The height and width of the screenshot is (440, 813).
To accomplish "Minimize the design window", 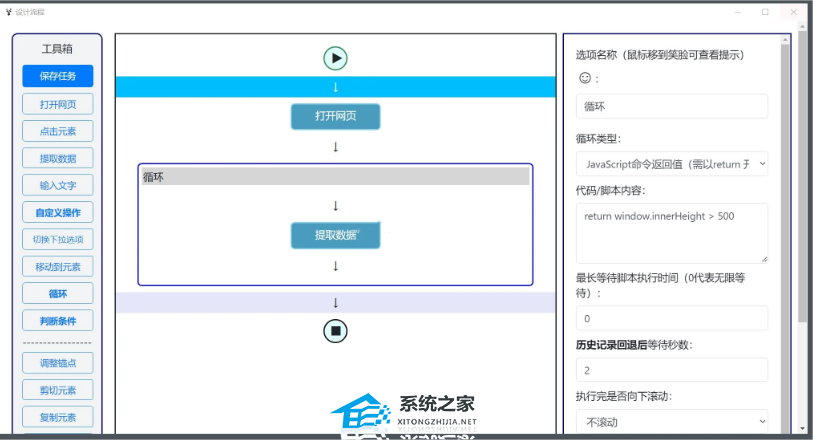I will [x=737, y=12].
